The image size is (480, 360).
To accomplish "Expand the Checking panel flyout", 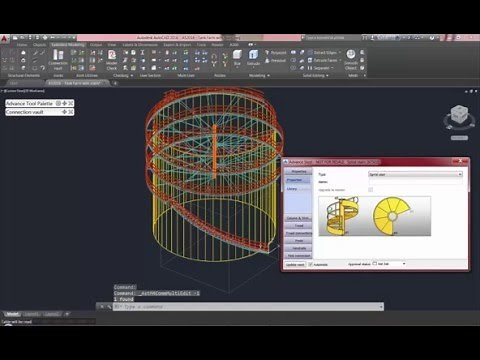I will pos(132,76).
